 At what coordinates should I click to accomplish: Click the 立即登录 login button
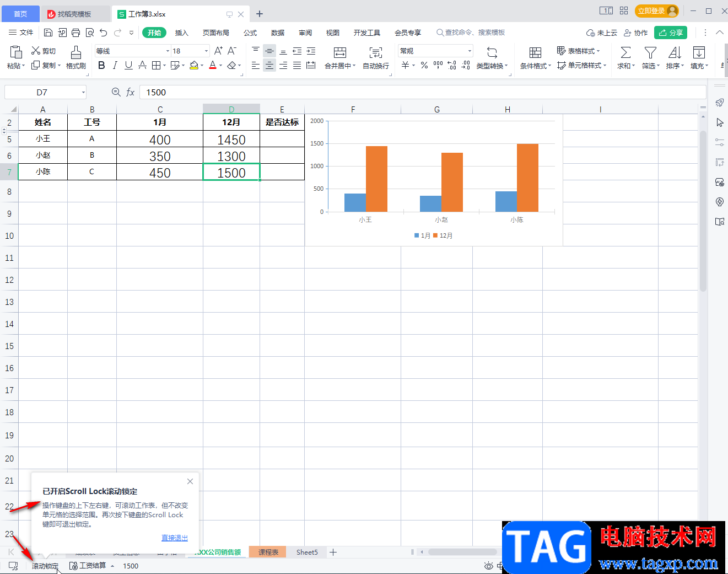pos(656,10)
